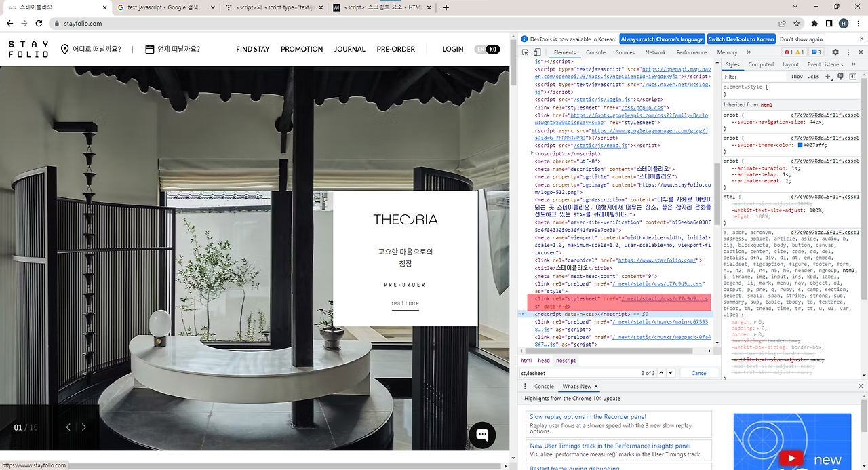Viewport: 868px width, 470px height.
Task: Click the read more link on Theoria card
Action: (406, 304)
